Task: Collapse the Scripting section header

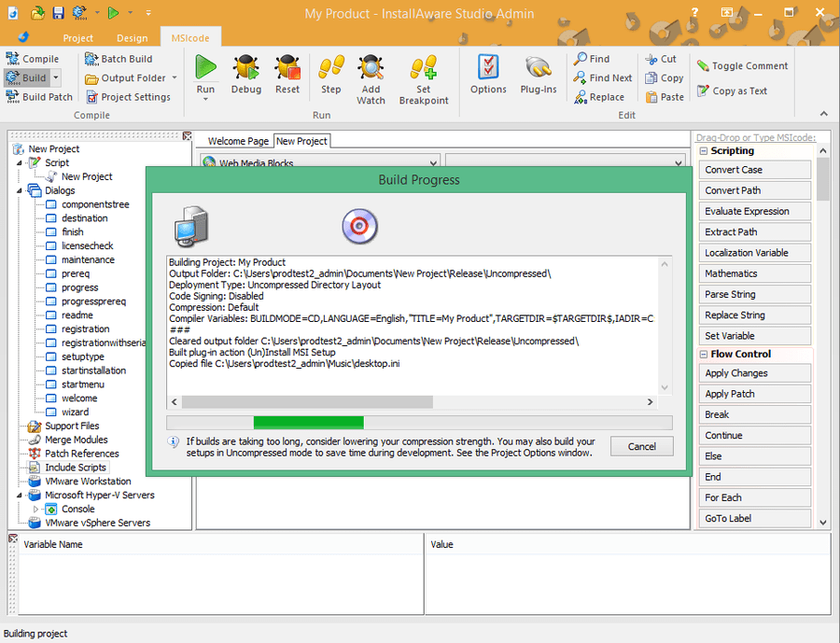Action: (x=704, y=151)
